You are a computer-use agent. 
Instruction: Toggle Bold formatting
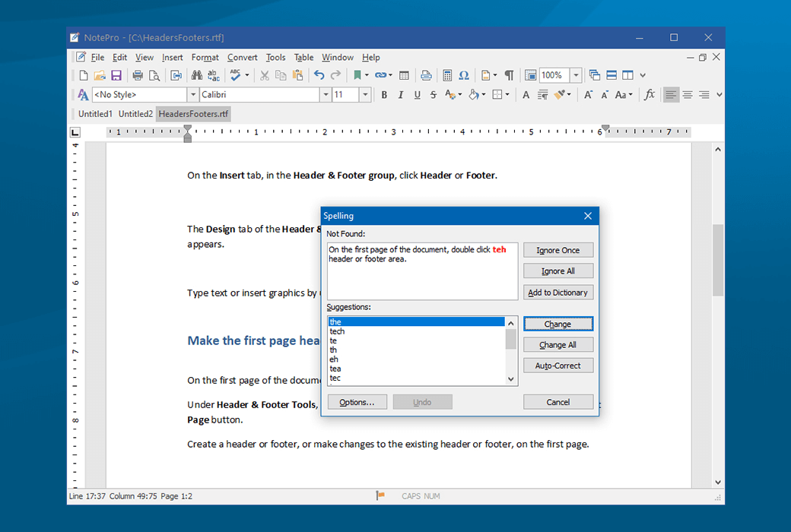[384, 95]
